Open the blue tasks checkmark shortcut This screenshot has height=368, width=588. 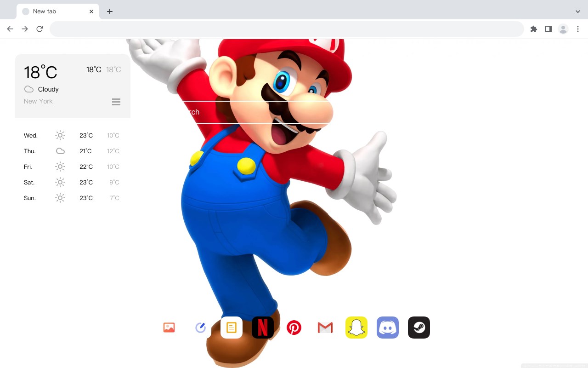200,328
